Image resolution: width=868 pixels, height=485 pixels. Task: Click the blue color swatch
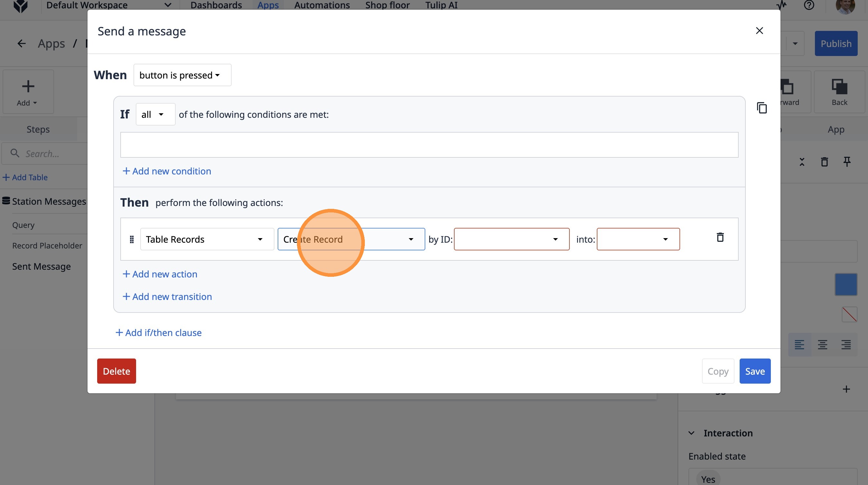pyautogui.click(x=845, y=284)
